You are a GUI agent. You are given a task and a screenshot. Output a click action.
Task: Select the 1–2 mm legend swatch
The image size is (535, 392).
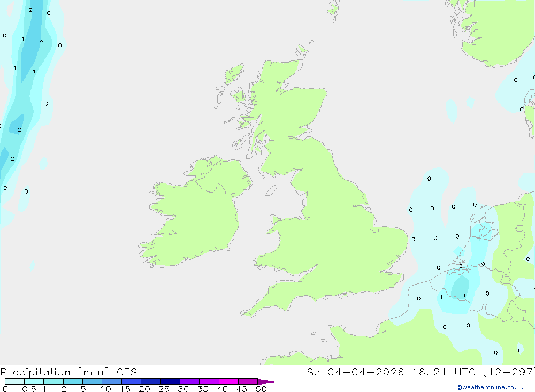(53, 381)
